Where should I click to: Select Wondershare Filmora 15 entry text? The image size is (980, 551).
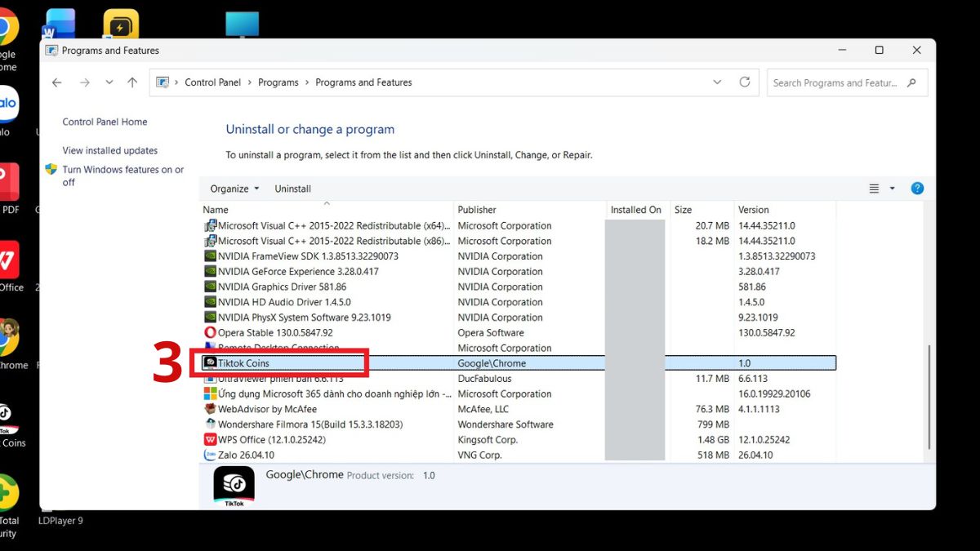point(310,424)
